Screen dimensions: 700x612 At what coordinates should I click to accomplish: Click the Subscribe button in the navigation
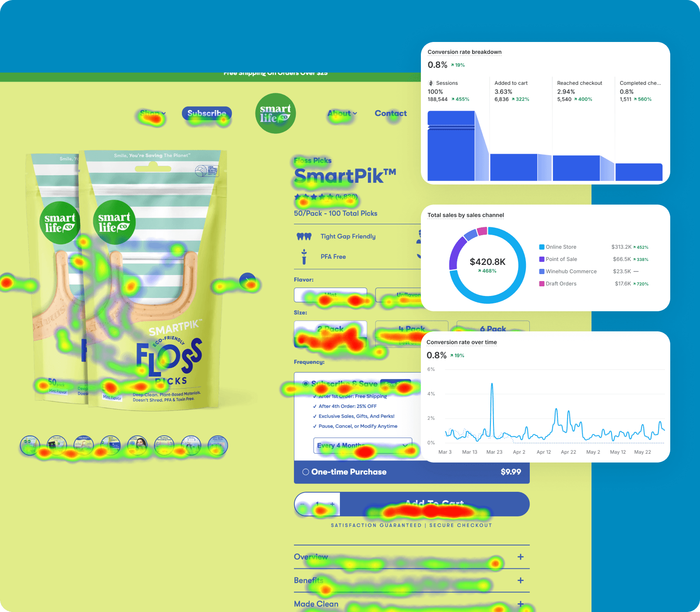coord(207,113)
